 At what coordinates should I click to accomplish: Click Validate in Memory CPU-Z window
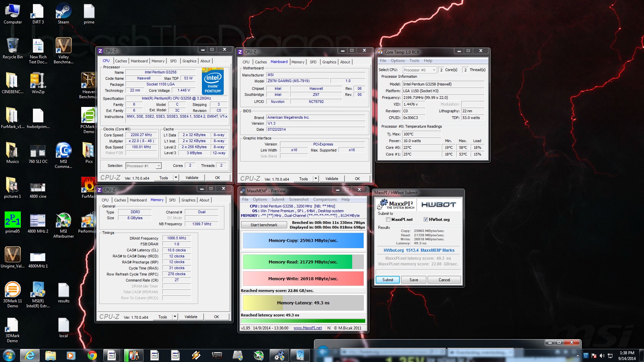pos(191,317)
